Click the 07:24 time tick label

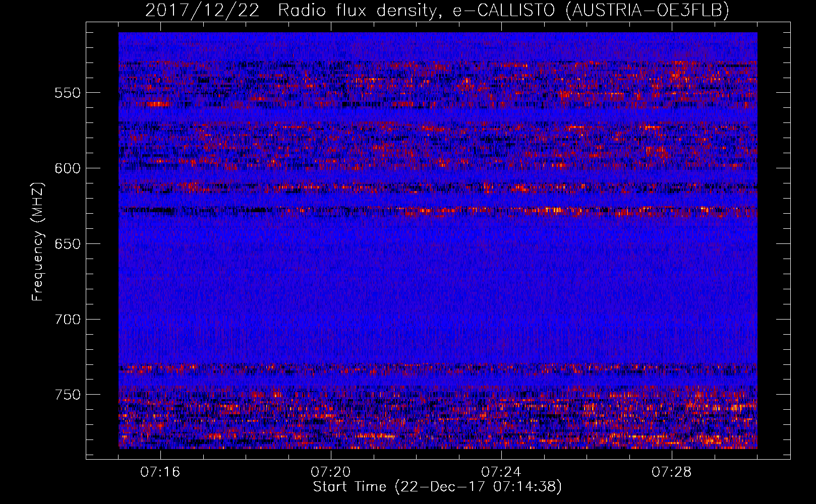501,472
